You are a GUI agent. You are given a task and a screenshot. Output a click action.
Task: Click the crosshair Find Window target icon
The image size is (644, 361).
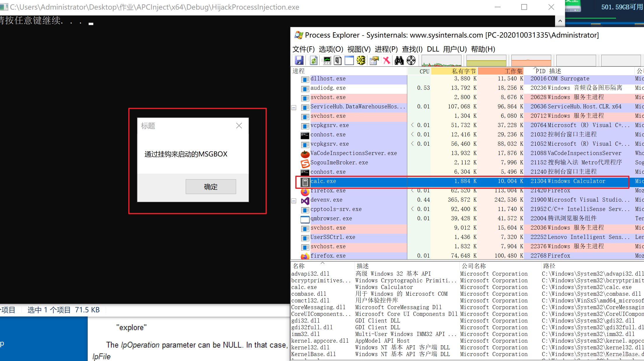coord(411,60)
